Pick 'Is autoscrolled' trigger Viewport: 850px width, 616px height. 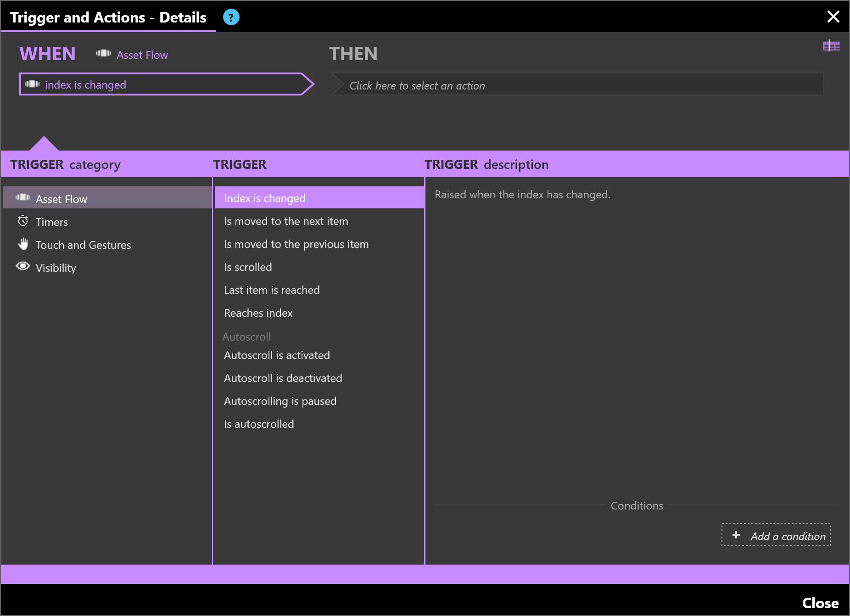tap(259, 424)
